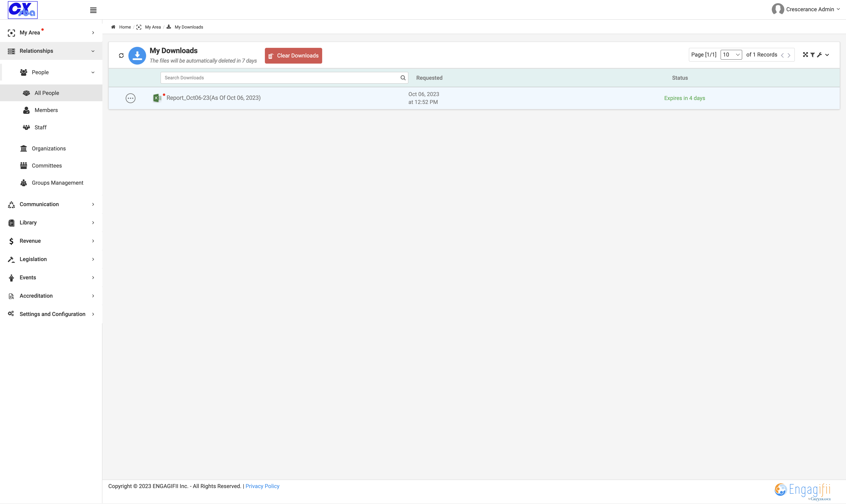Viewport: 846px width, 504px height.
Task: Click the Library chevron
Action: (93, 223)
